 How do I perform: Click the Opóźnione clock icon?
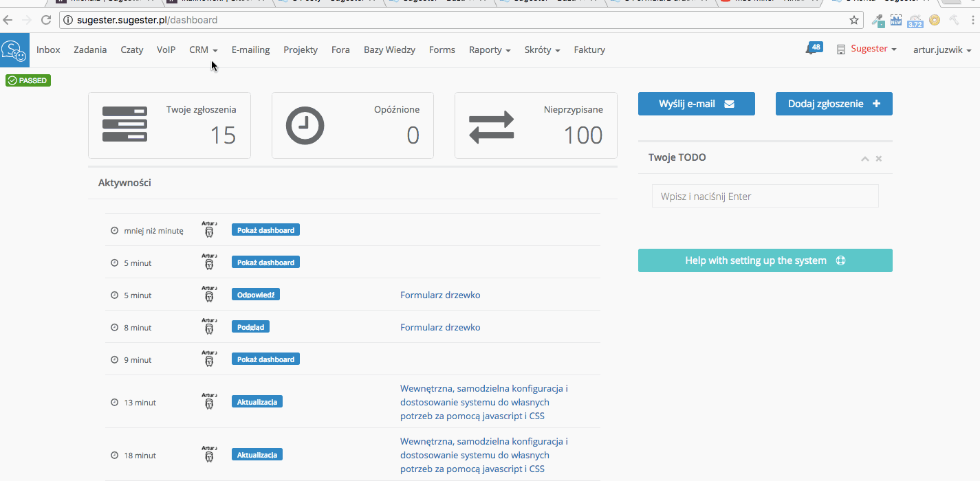(x=305, y=126)
